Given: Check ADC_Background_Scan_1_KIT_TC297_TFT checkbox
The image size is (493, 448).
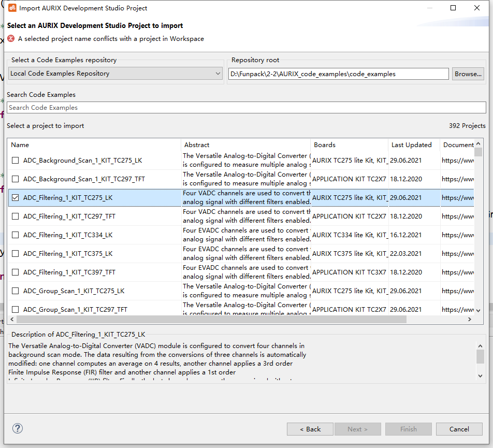Looking at the screenshot, I should (x=15, y=179).
